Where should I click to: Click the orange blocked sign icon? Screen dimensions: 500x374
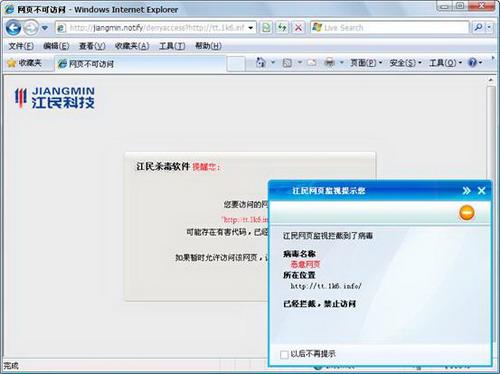click(467, 213)
